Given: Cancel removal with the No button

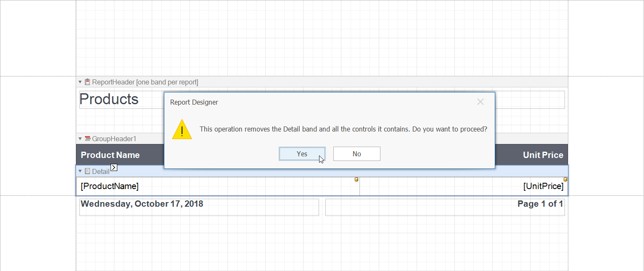Looking at the screenshot, I should pyautogui.click(x=357, y=154).
